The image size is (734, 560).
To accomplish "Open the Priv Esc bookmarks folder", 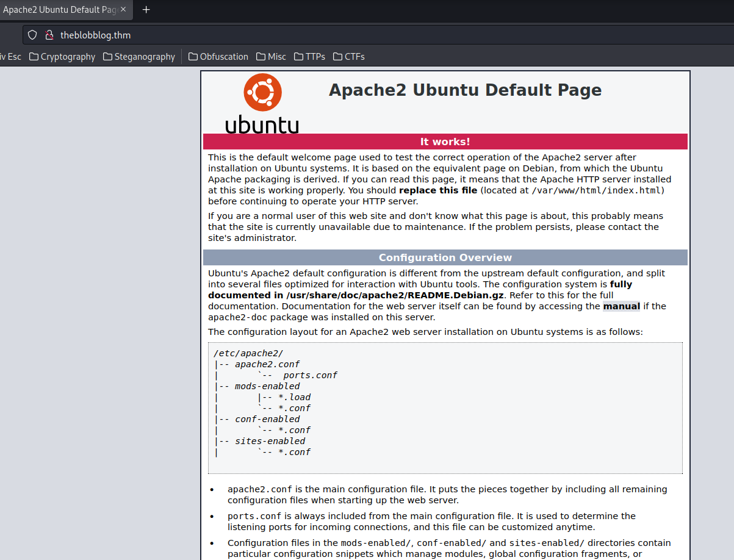I will click(x=10, y=57).
